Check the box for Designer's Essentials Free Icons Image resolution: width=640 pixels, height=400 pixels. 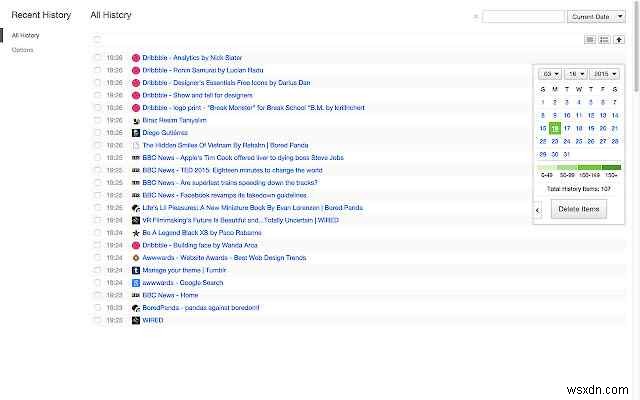point(97,82)
